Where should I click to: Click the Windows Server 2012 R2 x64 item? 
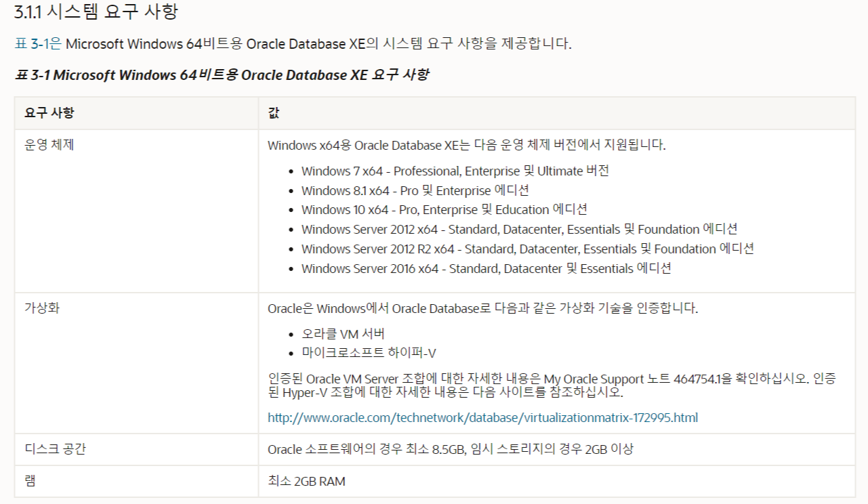point(528,249)
